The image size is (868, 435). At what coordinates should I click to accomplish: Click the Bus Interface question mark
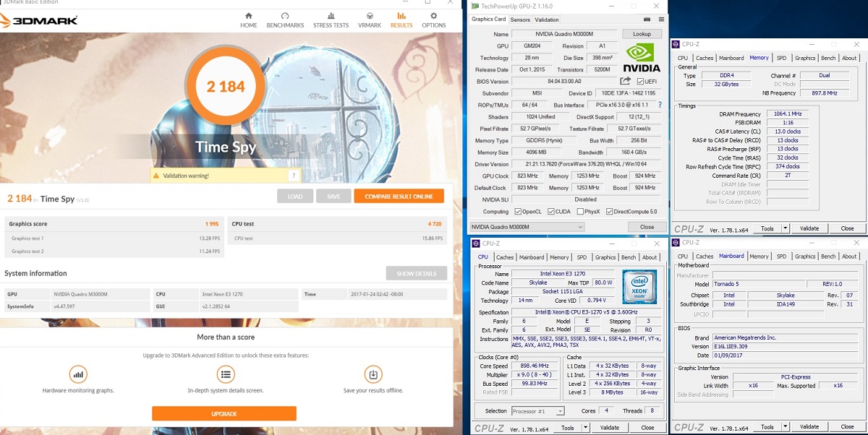659,105
